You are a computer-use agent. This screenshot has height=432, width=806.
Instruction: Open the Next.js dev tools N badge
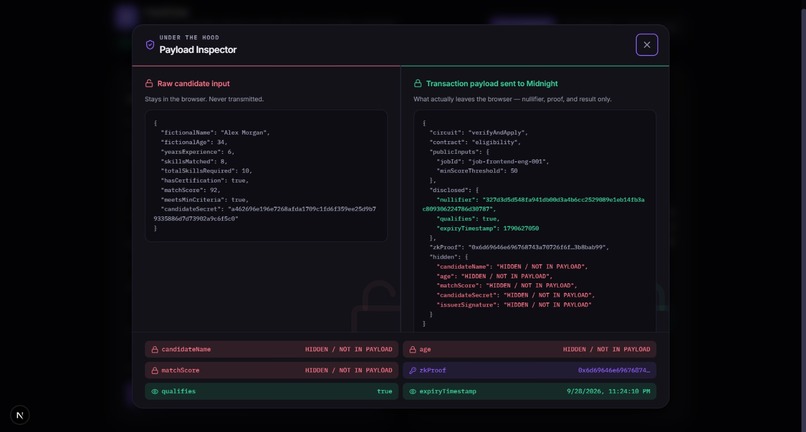20,415
